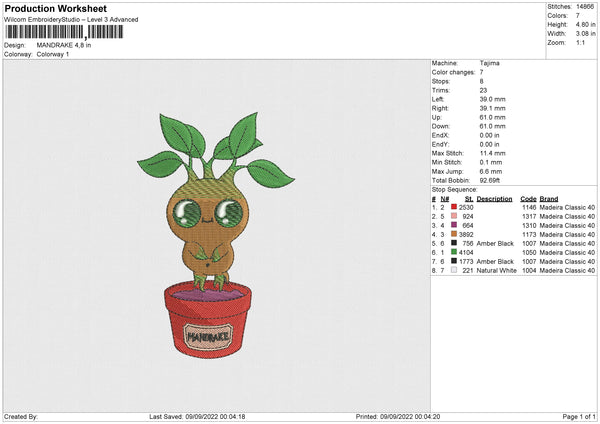Viewport: 600px width, 424px height.
Task: Click "Amber Black" description in stop row 7
Action: click(x=495, y=261)
